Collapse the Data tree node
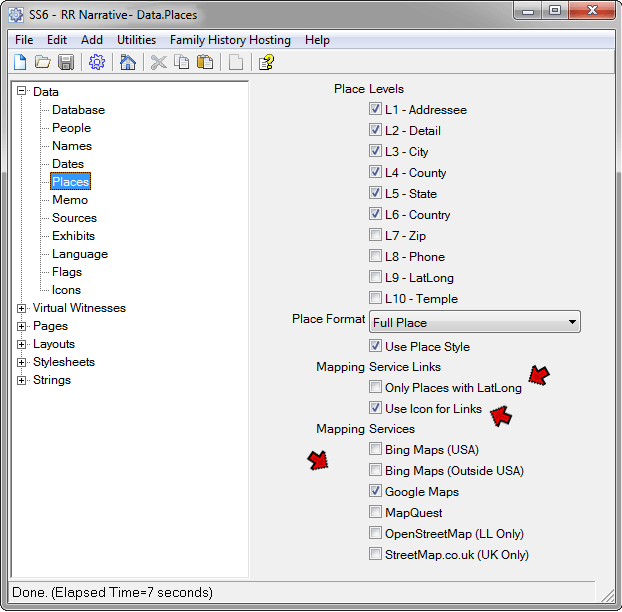The width and height of the screenshot is (622, 612). pyautogui.click(x=21, y=91)
